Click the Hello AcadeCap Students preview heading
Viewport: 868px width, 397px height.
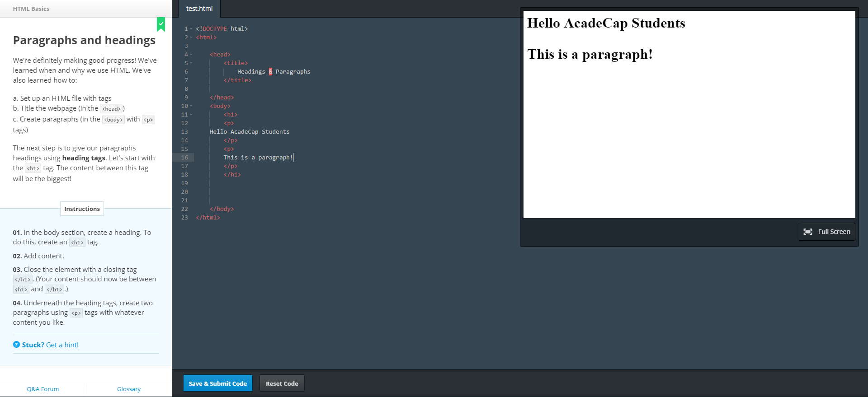pos(606,23)
